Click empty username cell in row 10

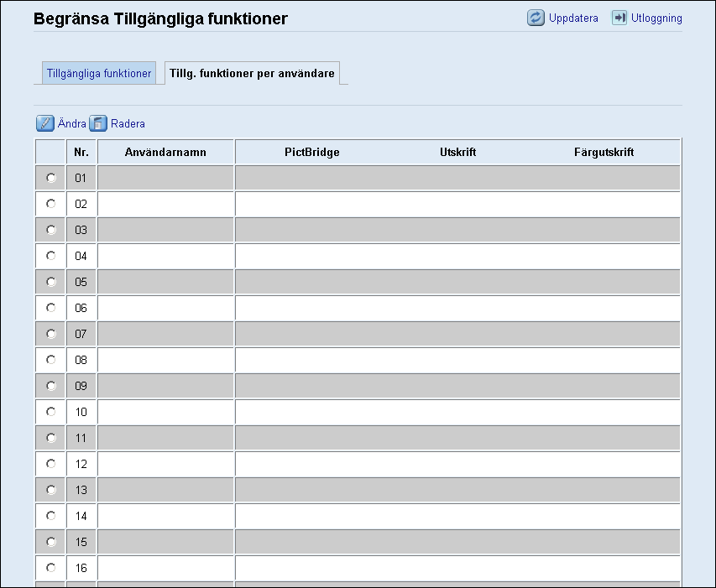[165, 412]
